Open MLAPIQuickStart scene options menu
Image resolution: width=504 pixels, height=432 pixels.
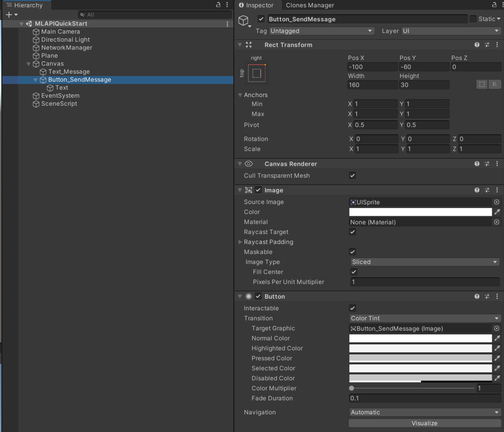pyautogui.click(x=227, y=24)
